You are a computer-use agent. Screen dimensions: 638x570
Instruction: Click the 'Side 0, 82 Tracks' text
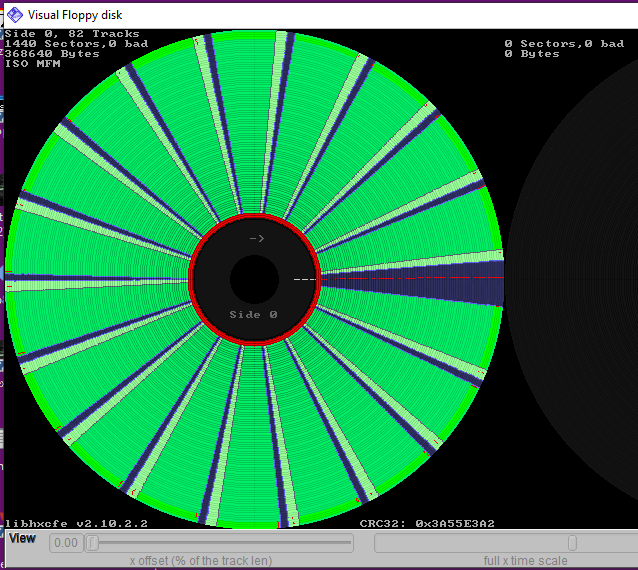click(72, 34)
